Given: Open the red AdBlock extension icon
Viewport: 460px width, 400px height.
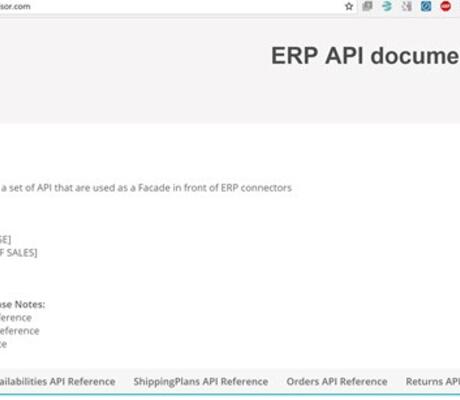Looking at the screenshot, I should pyautogui.click(x=445, y=6).
